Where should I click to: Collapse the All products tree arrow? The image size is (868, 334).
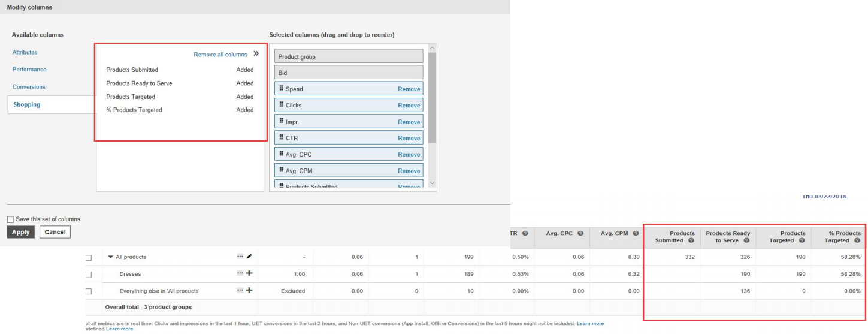pyautogui.click(x=111, y=257)
